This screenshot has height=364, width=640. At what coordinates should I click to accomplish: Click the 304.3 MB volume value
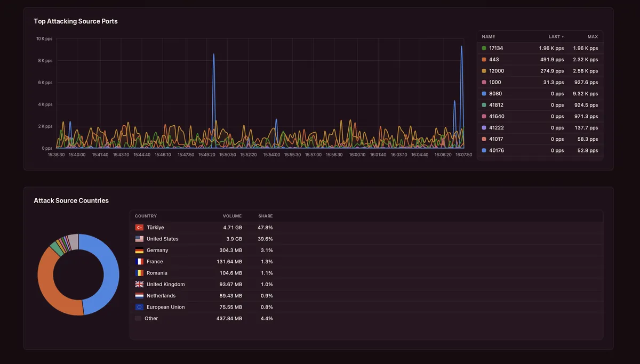pyautogui.click(x=231, y=250)
